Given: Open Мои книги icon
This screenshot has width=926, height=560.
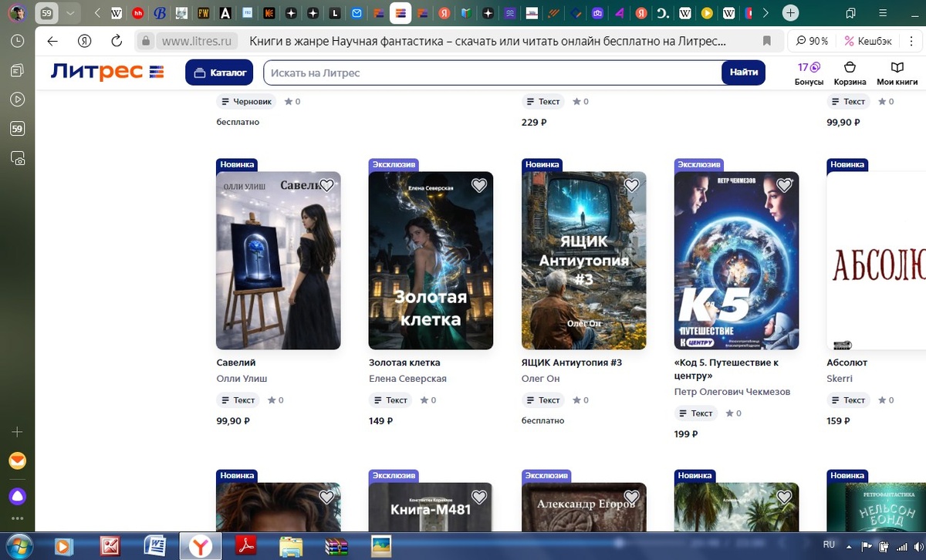Looking at the screenshot, I should [897, 73].
